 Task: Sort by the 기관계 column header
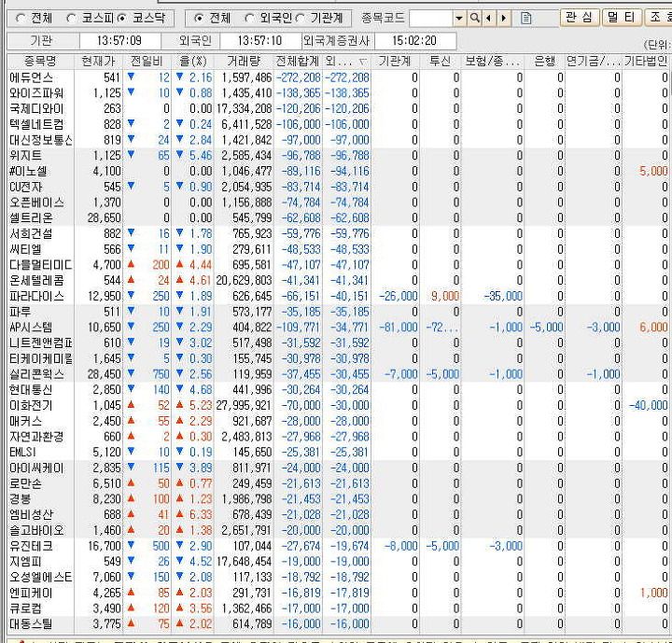395,62
